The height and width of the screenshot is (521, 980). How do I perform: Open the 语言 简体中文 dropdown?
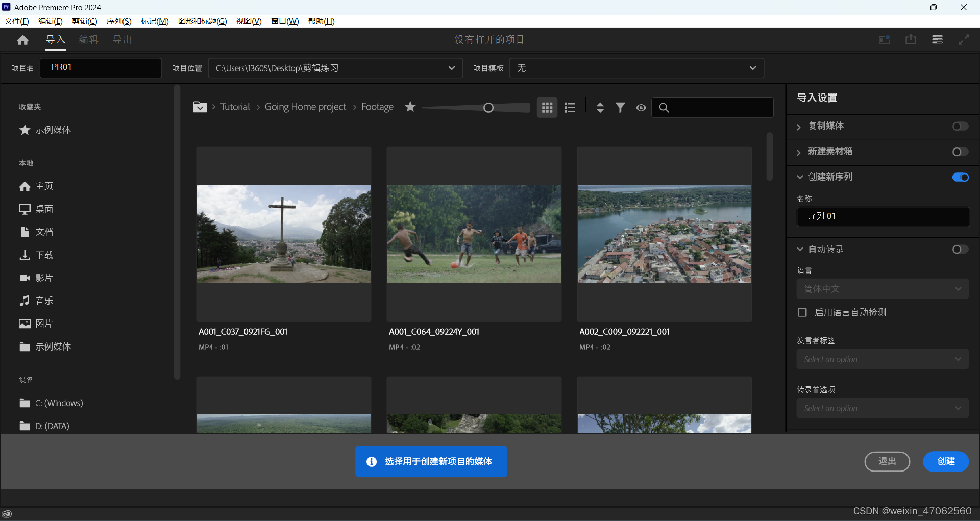883,289
